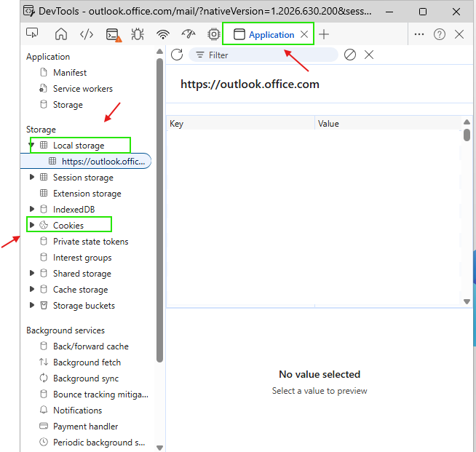Click the sidebar vertical scrollbar thumb
This screenshot has height=452, width=476.
[159, 210]
